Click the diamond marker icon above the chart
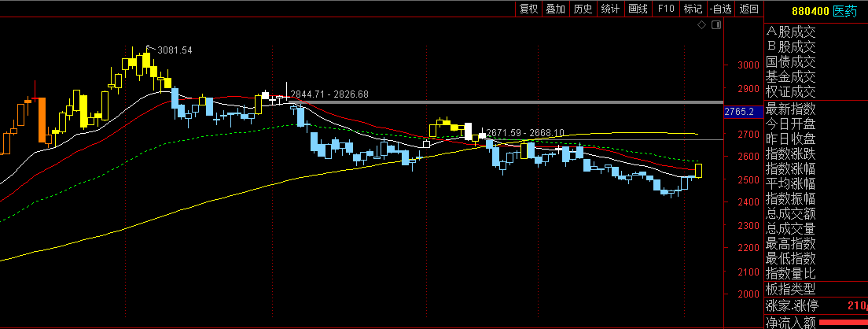Image resolution: width=868 pixels, height=329 pixels. tap(702, 26)
